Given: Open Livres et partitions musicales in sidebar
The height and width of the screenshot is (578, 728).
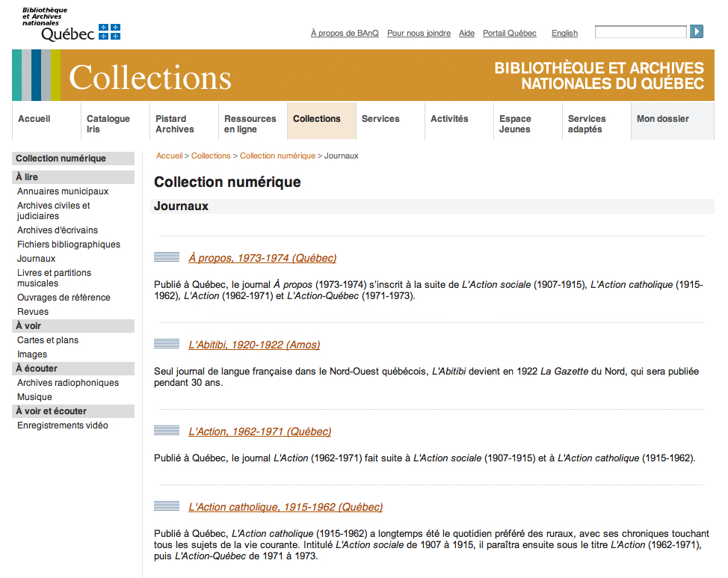Looking at the screenshot, I should 54,278.
